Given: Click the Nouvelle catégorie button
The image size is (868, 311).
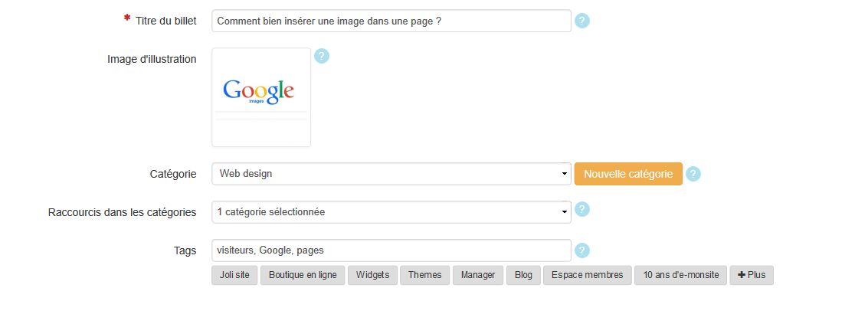Looking at the screenshot, I should coord(628,174).
